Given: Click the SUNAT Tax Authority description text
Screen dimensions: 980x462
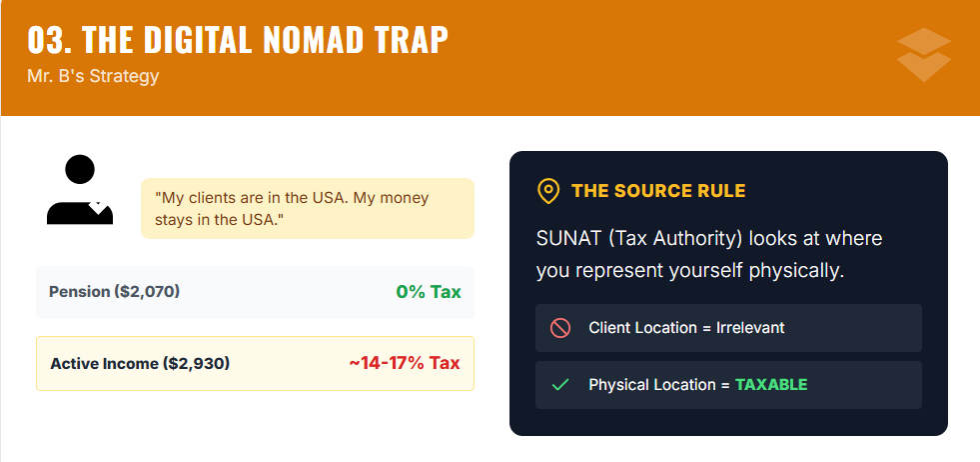Looking at the screenshot, I should pyautogui.click(x=709, y=254).
